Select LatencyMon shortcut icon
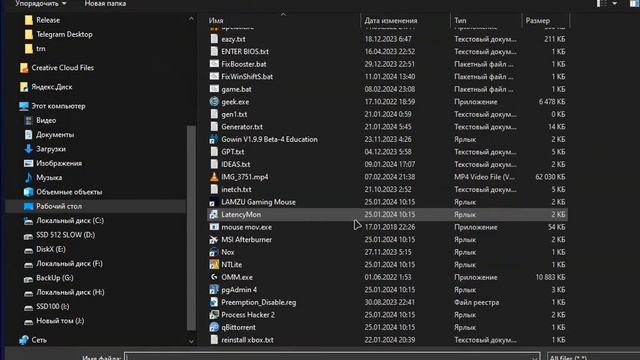 click(214, 215)
